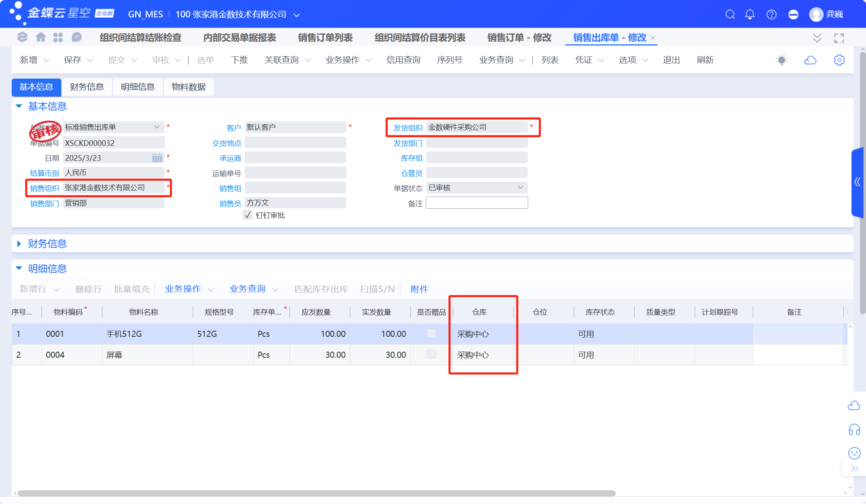
Task: Open the user avatar profile
Action: tap(816, 15)
